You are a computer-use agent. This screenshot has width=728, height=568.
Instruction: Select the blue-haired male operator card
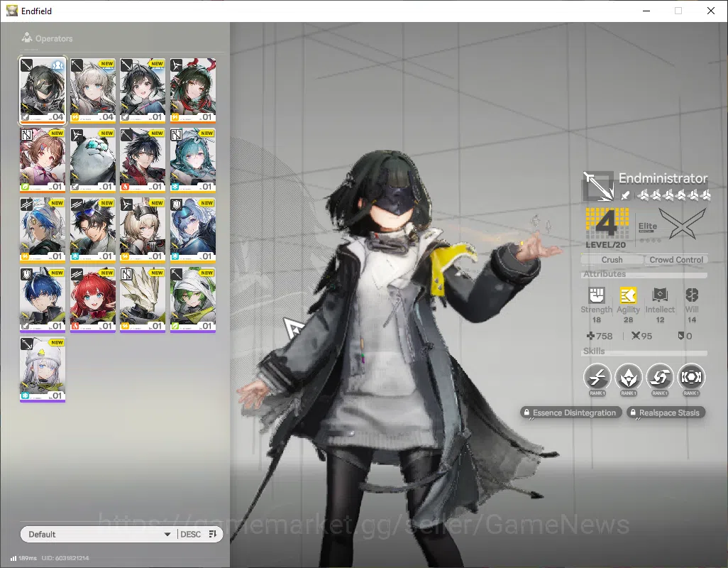43,300
